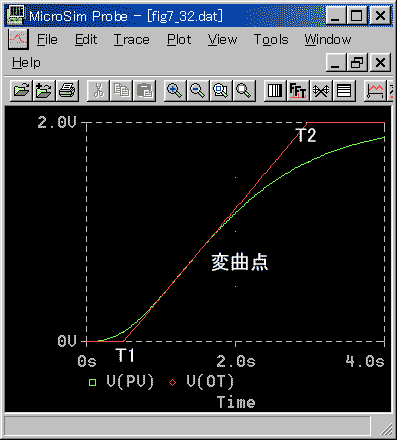Click the 0s x-axis label
Image resolution: width=397 pixels, height=440 pixels.
click(x=87, y=362)
